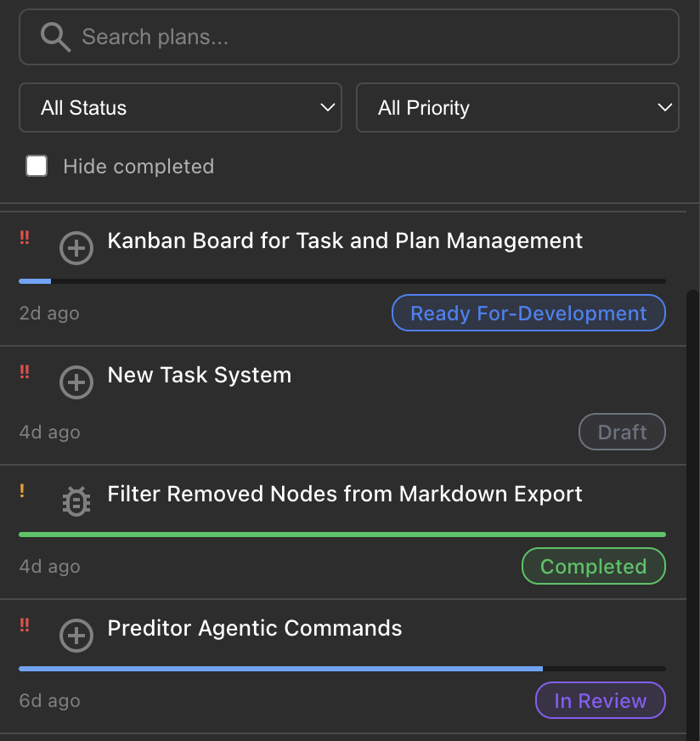Screen dimensions: 700x741
Task: Enable the Hide completed checkbox
Action: (37, 166)
